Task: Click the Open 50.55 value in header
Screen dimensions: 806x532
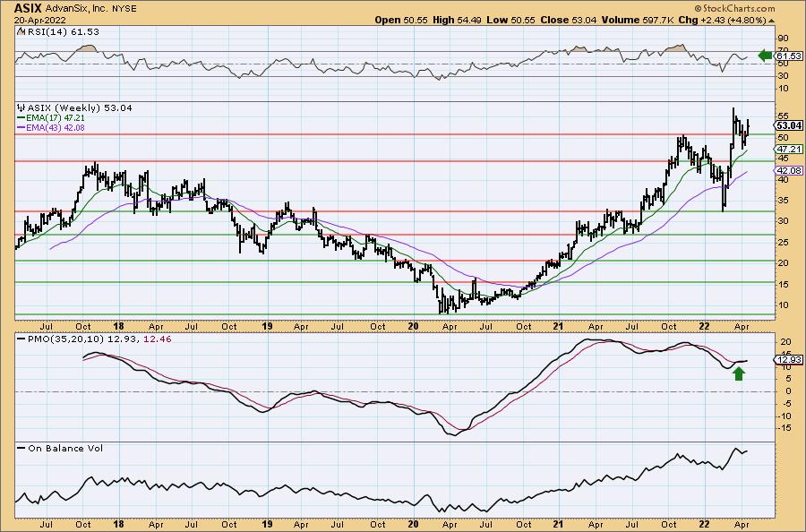Action: (401, 20)
